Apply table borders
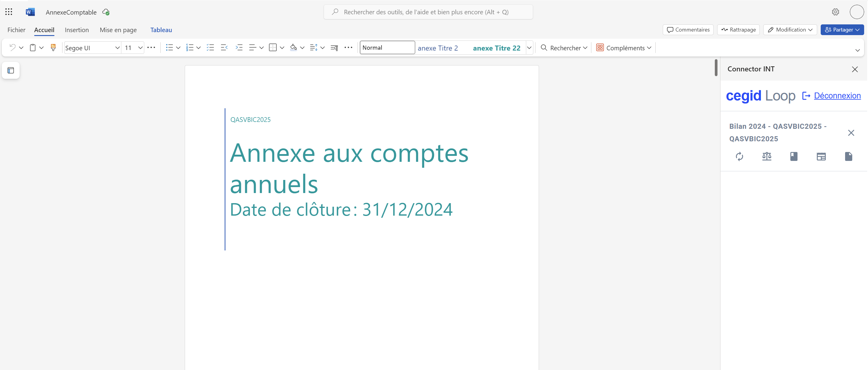 pyautogui.click(x=273, y=48)
